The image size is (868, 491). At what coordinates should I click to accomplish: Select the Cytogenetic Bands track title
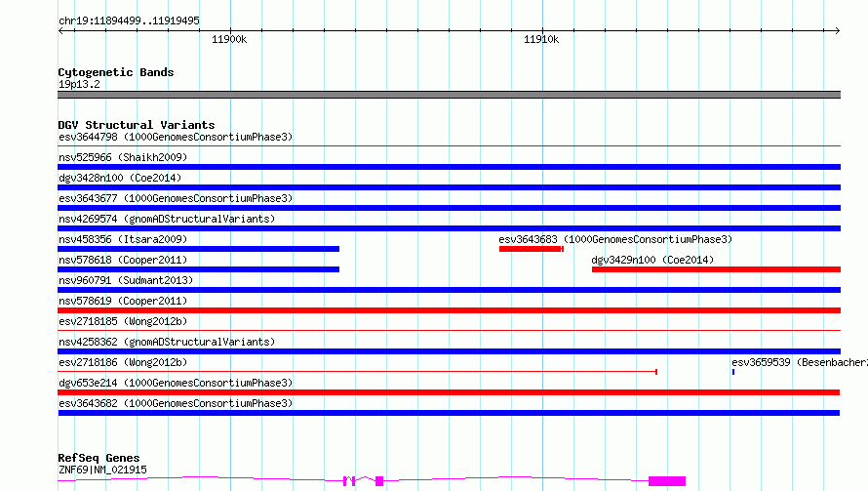(116, 72)
